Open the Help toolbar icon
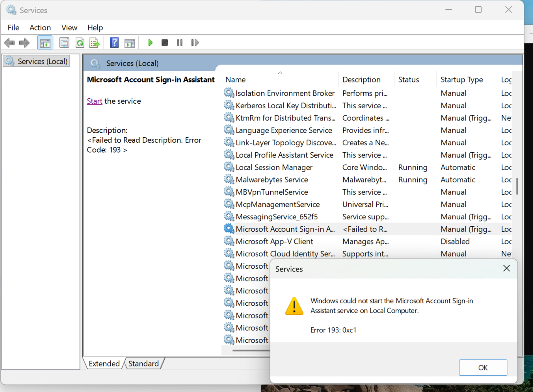Viewport: 533px width, 392px height. 115,43
